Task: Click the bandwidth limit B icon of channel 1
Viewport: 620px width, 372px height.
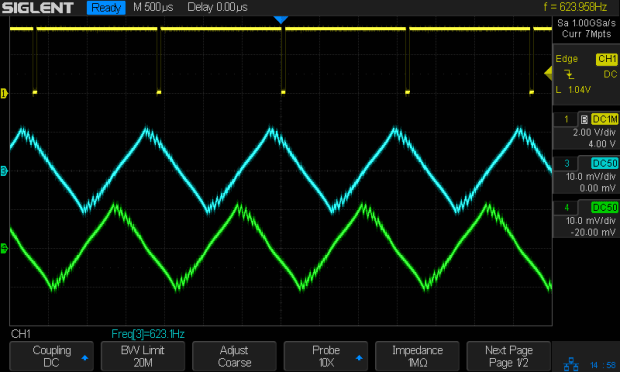Action: [584, 119]
